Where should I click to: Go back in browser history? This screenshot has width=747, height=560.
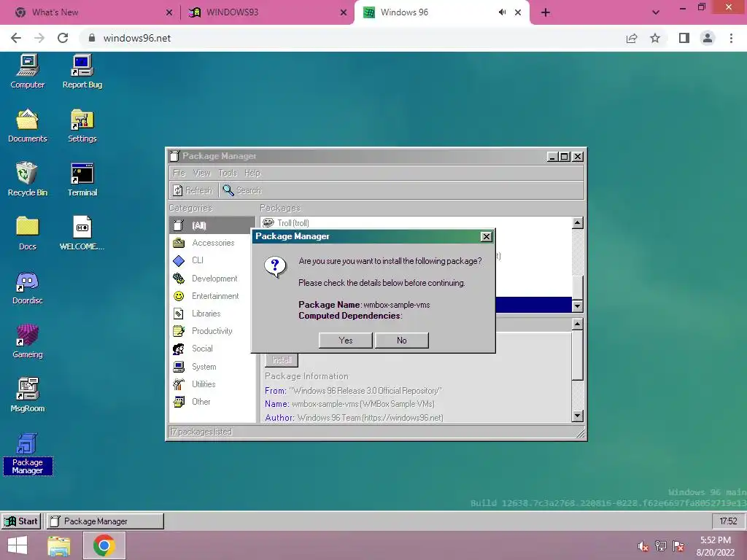click(16, 38)
